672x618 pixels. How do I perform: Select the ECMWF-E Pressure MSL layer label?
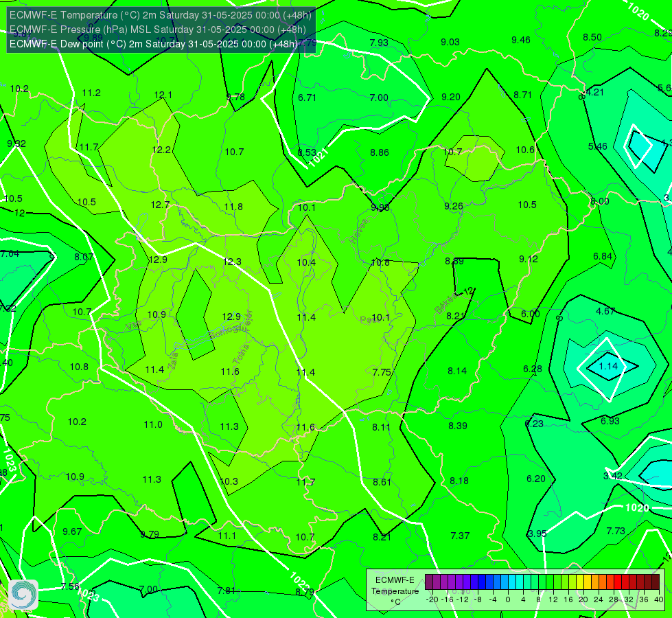[158, 29]
